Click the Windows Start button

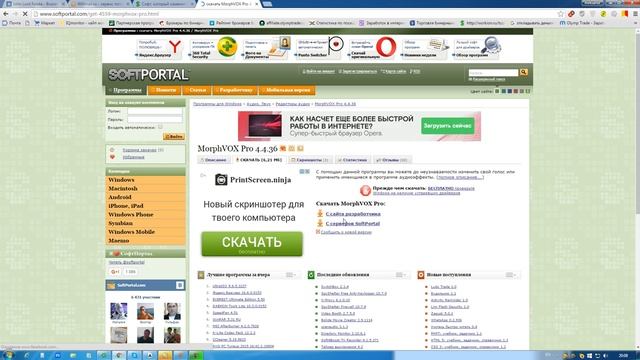coord(8,355)
